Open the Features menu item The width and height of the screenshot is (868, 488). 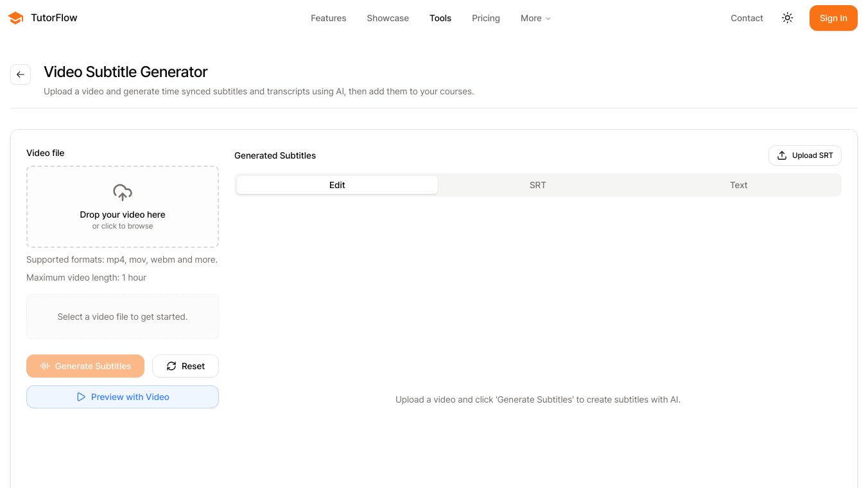(328, 18)
